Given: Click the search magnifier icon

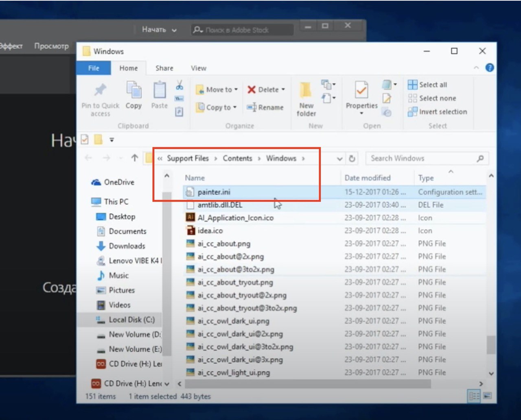Looking at the screenshot, I should point(480,159).
